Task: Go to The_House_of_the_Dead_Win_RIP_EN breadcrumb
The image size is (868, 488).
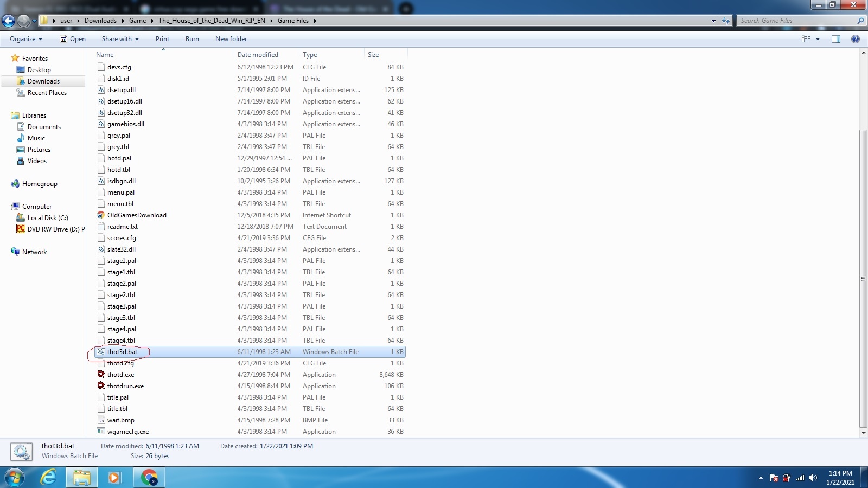Action: tap(212, 21)
